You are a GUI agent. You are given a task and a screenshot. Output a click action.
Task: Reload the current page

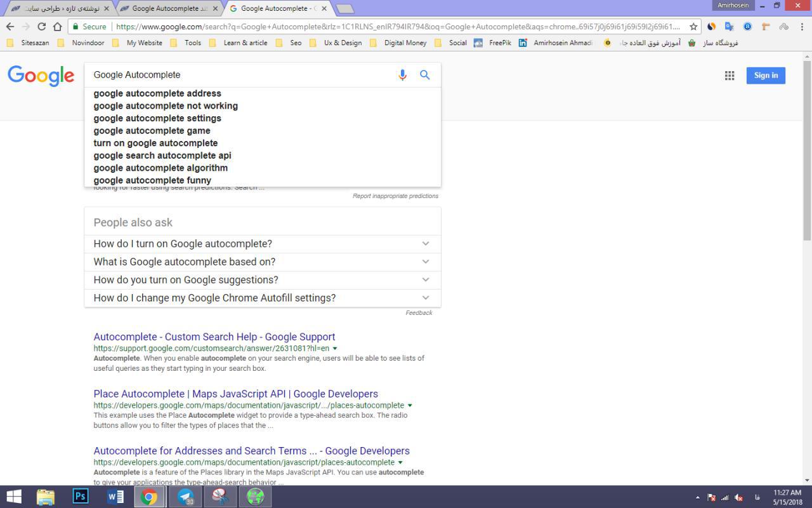tap(42, 27)
